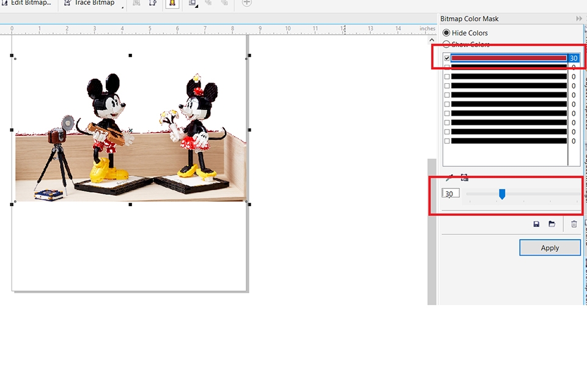Select the Hide Colors radio button
Screen dimensions: 587x392
click(x=446, y=33)
